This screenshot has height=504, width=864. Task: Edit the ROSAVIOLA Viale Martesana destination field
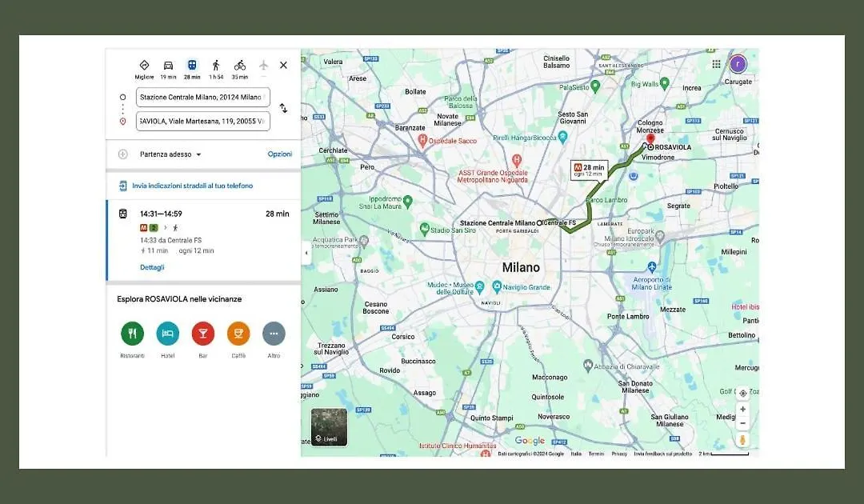[202, 121]
